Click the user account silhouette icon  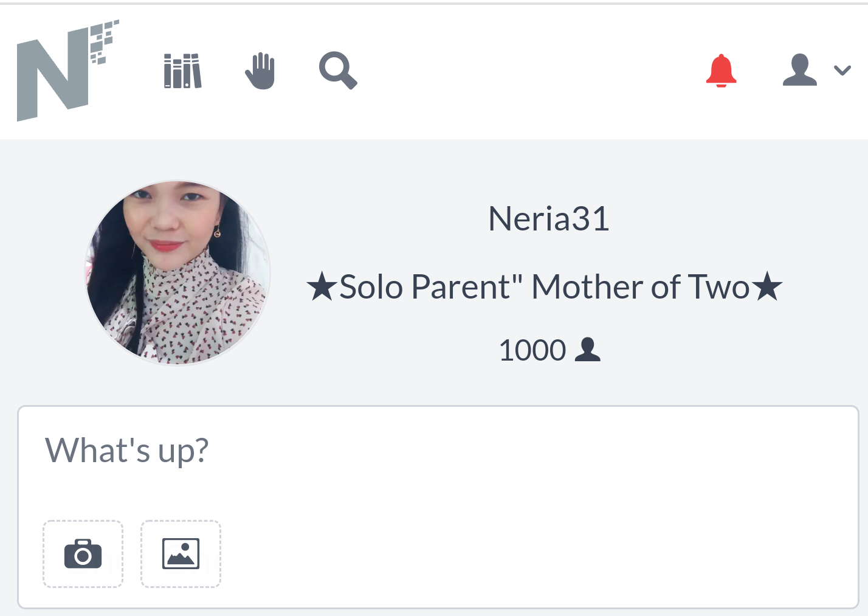799,70
